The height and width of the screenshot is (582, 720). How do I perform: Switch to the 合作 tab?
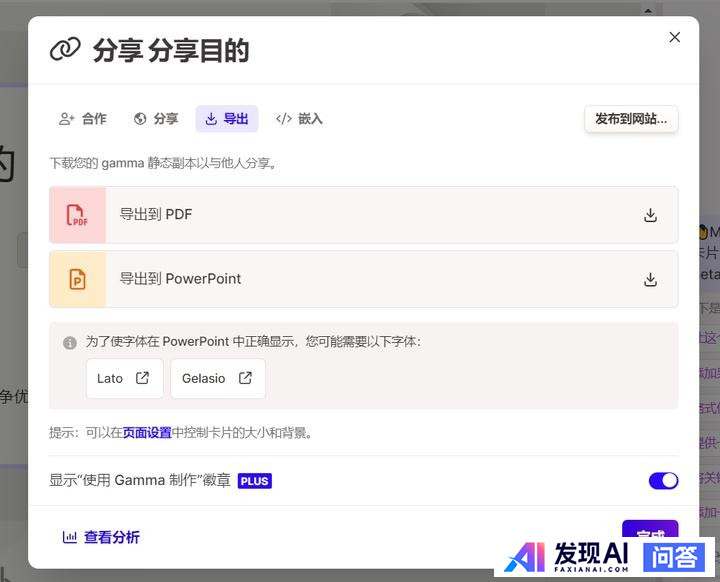tap(83, 119)
